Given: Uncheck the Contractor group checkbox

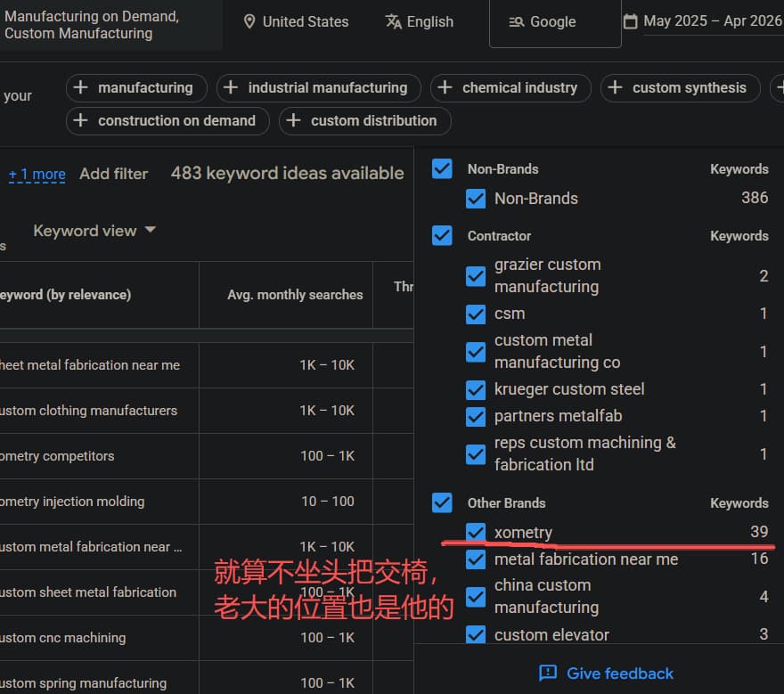Looking at the screenshot, I should (442, 235).
